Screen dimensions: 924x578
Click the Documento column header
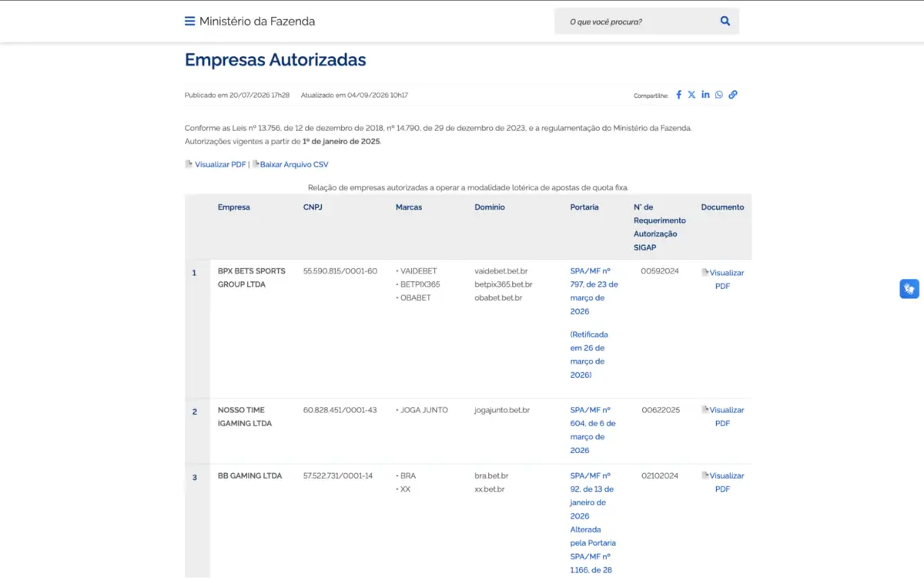pos(722,207)
